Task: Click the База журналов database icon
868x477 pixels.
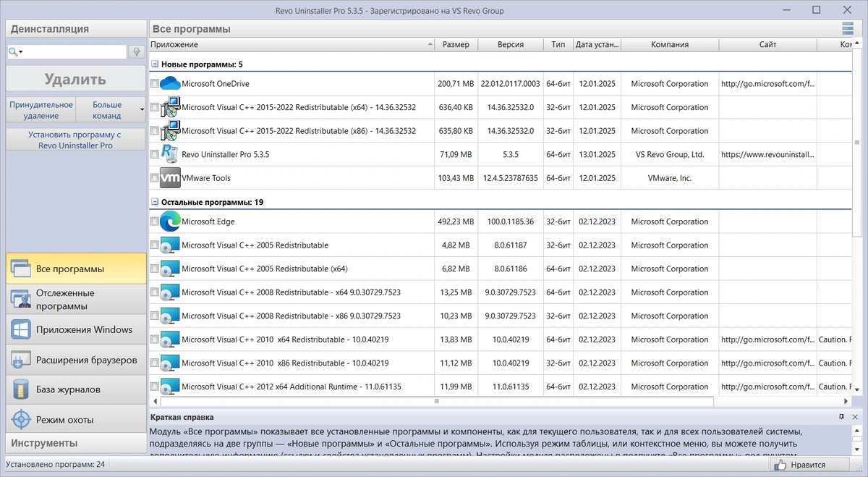Action: [20, 389]
